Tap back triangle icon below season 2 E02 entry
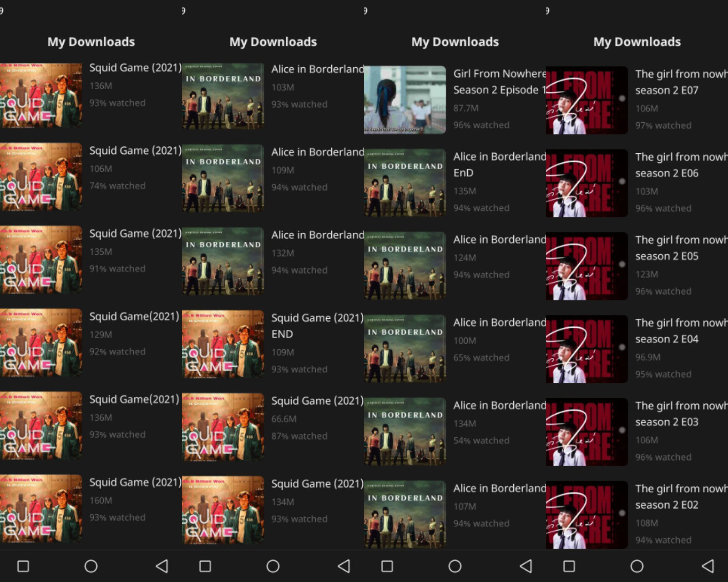728x582 pixels. 708,566
